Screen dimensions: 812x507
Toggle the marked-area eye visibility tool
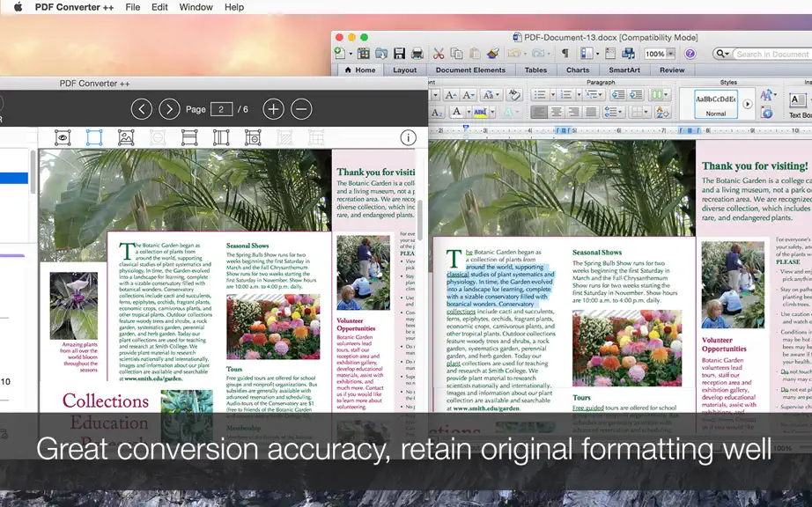click(x=63, y=137)
